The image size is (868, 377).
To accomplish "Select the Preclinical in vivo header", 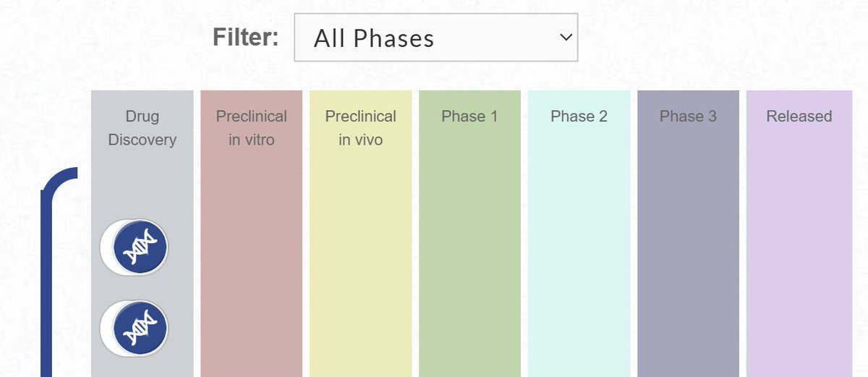I will pos(360,128).
